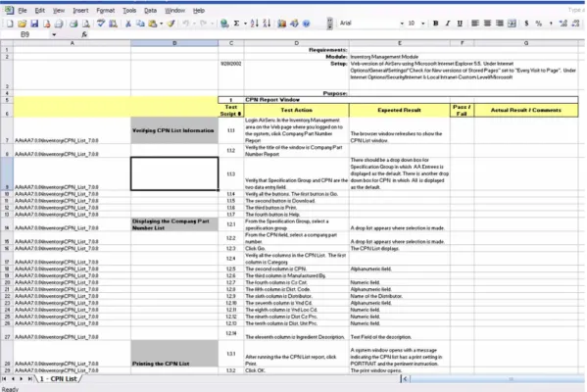The image size is (587, 392).
Task: Decrease decimal places
Action: (x=576, y=24)
